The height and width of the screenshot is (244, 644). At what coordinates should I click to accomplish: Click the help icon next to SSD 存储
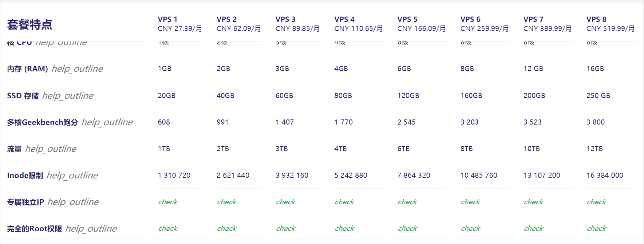point(68,95)
